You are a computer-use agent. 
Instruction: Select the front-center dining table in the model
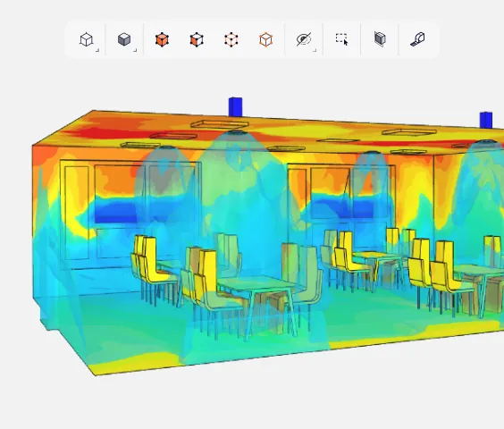257,284
